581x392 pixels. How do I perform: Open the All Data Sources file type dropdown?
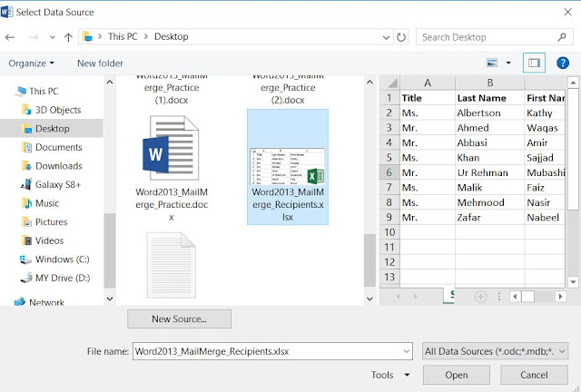tap(495, 351)
